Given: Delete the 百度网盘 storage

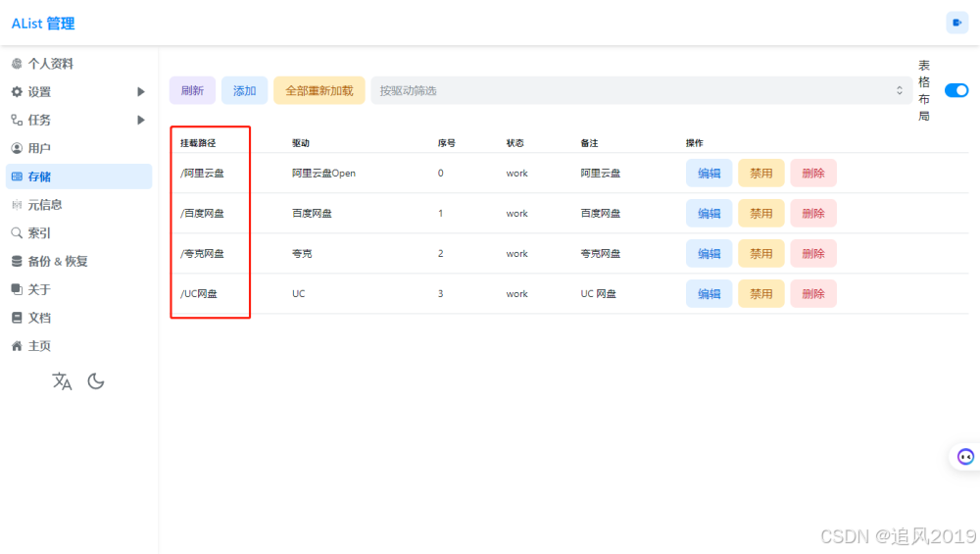Looking at the screenshot, I should click(x=813, y=213).
